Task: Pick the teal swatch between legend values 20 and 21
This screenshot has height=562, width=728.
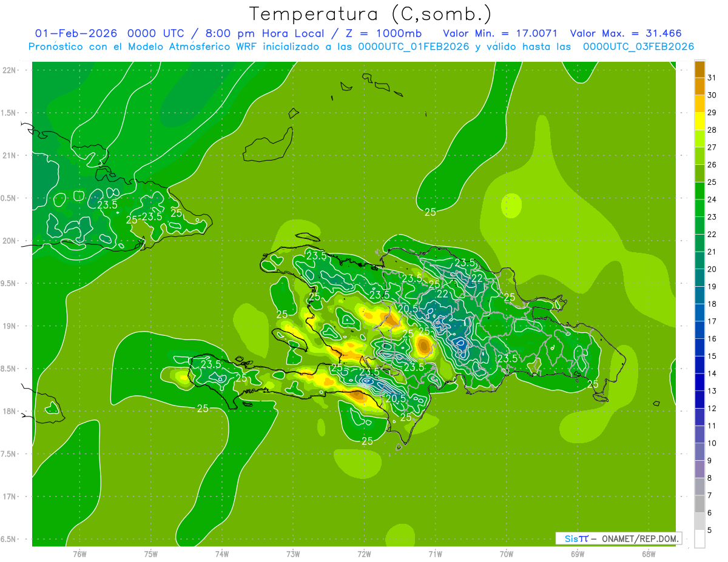Action: [699, 260]
